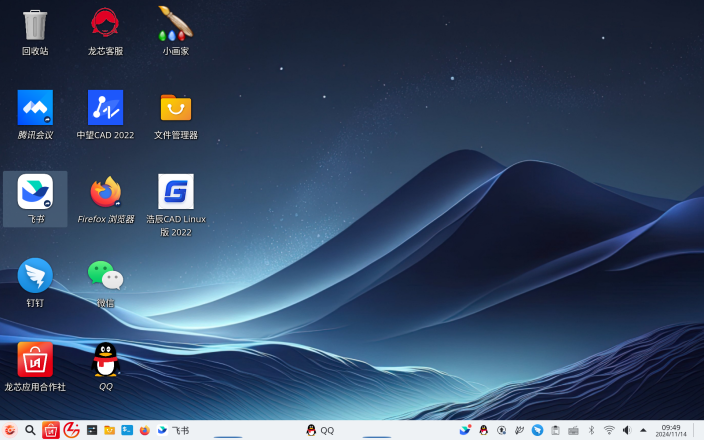This screenshot has height=440, width=704.
Task: Open the red app store taskbar icon
Action: pos(51,431)
